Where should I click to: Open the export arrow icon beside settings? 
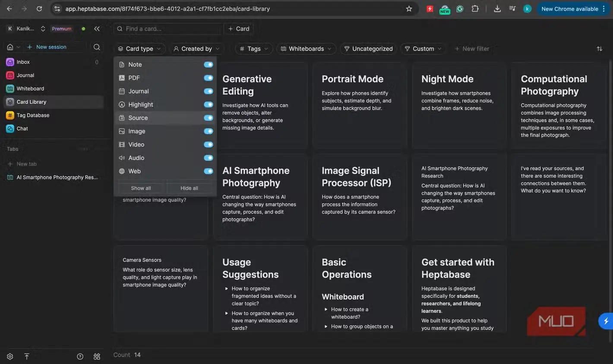point(26,357)
